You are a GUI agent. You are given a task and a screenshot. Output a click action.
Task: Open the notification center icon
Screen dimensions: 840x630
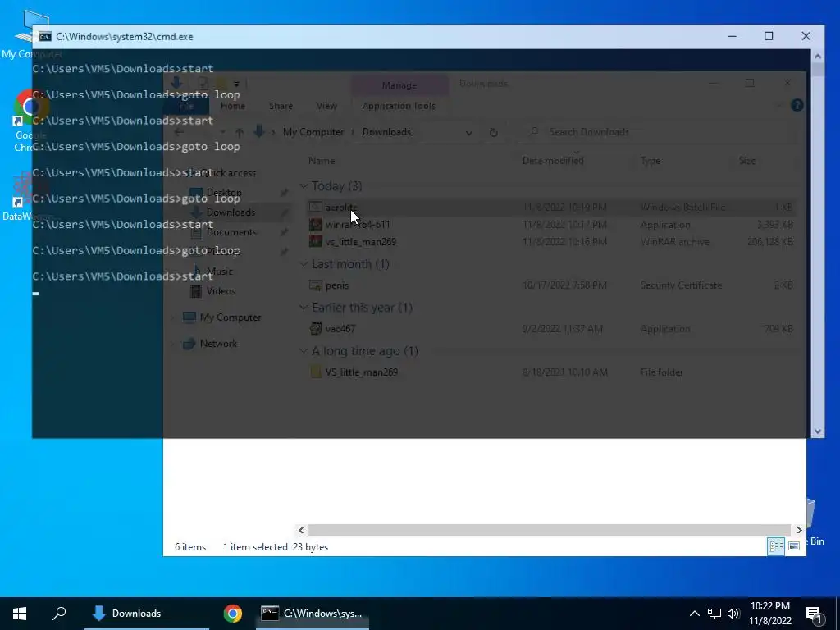tap(814, 614)
